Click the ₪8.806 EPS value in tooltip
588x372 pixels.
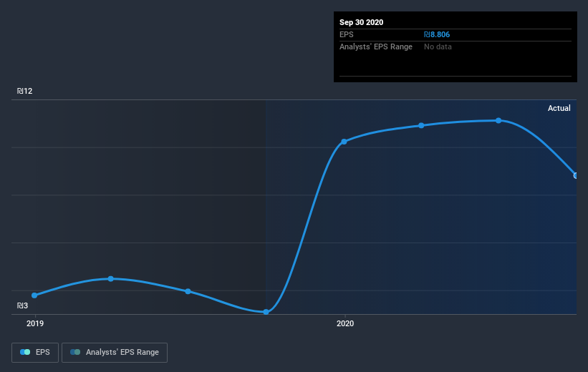pos(437,34)
